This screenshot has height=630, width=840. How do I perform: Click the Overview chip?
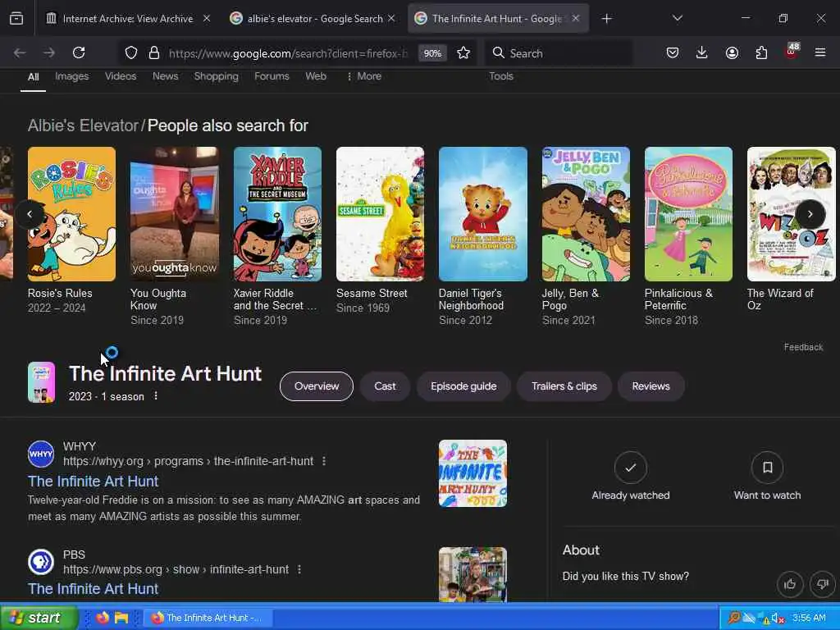(317, 386)
